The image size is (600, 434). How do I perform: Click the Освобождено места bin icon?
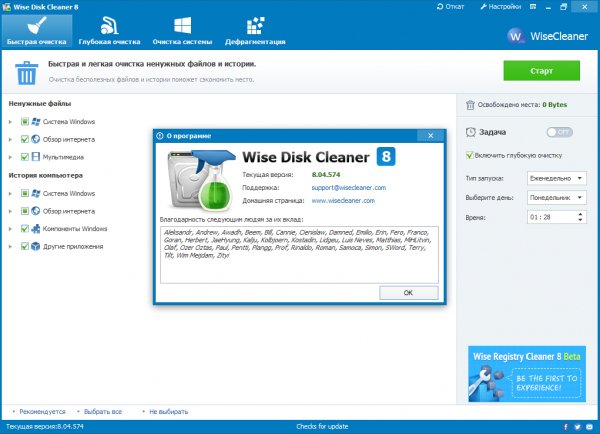pos(470,104)
